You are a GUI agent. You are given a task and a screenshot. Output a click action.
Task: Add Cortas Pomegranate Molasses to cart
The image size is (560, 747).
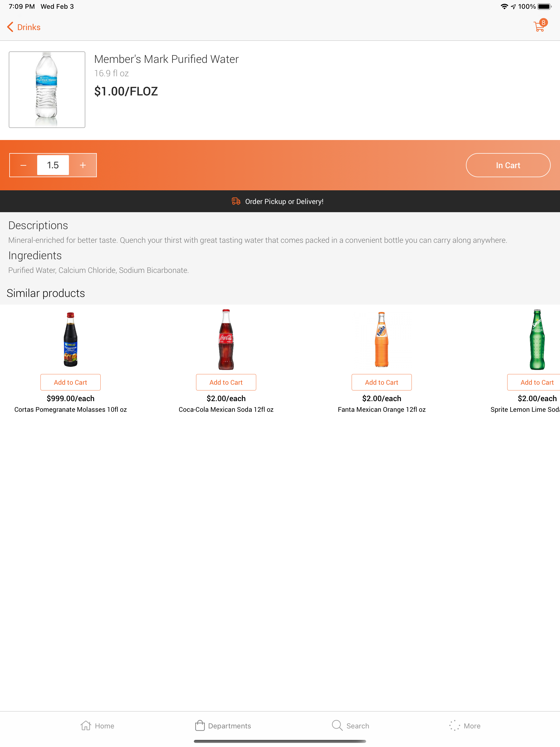(70, 382)
